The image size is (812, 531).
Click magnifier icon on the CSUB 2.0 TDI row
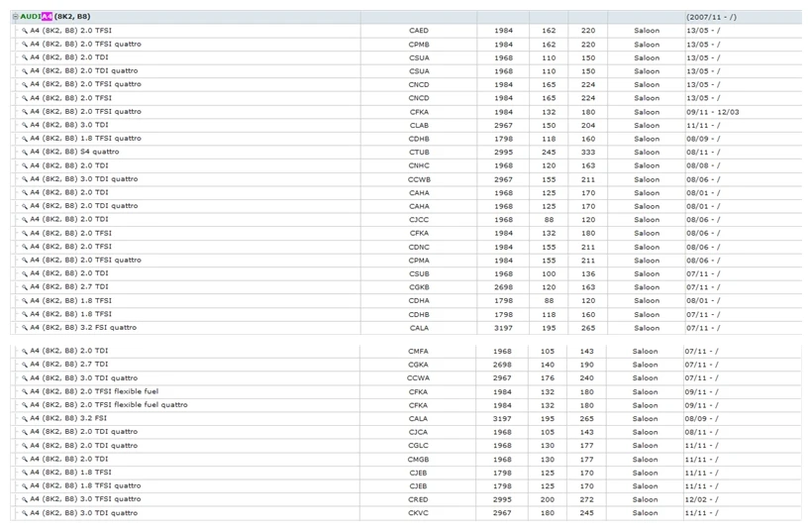(25, 273)
